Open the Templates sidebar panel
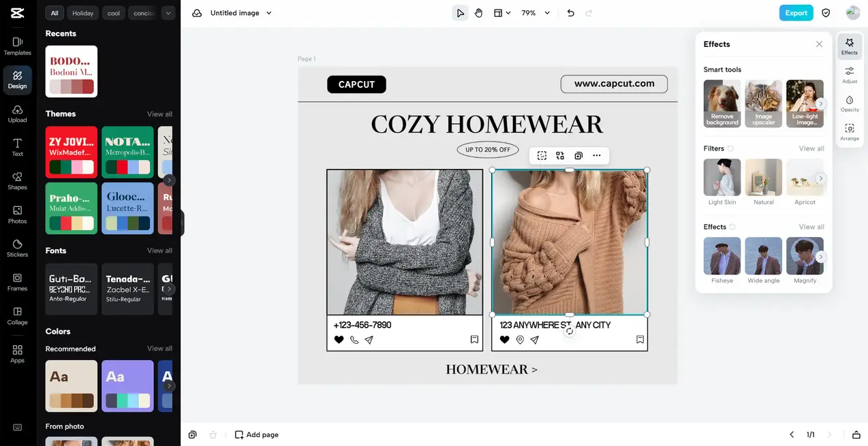The image size is (868, 446). point(17,46)
